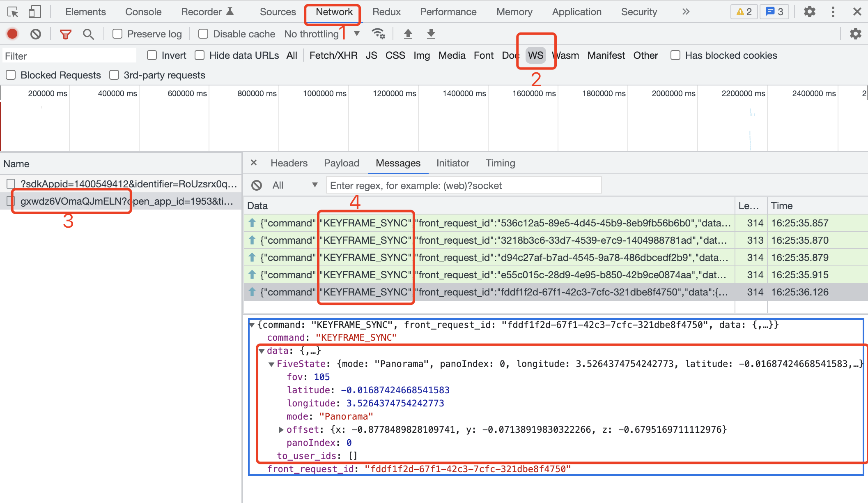Focus the Filter text field

pos(69,56)
